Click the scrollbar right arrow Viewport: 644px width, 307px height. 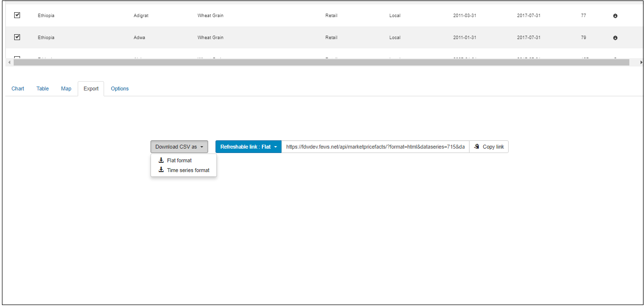pos(641,63)
